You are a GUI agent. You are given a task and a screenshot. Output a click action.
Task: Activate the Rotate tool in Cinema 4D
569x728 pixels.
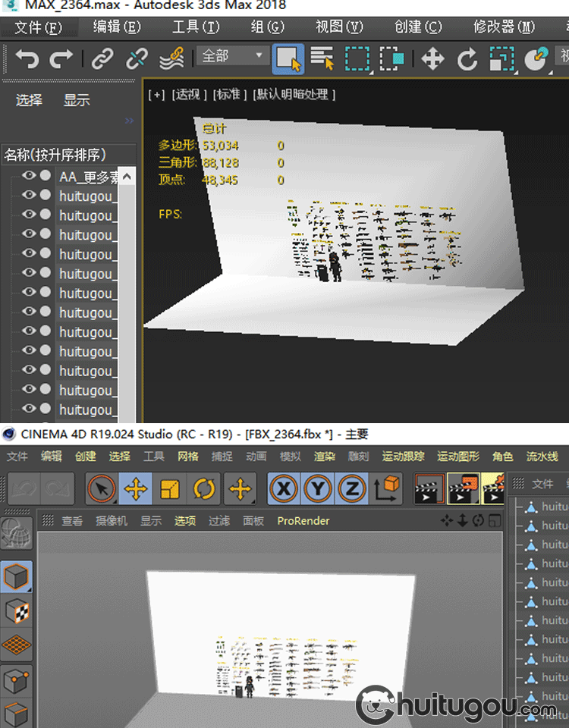pyautogui.click(x=203, y=489)
